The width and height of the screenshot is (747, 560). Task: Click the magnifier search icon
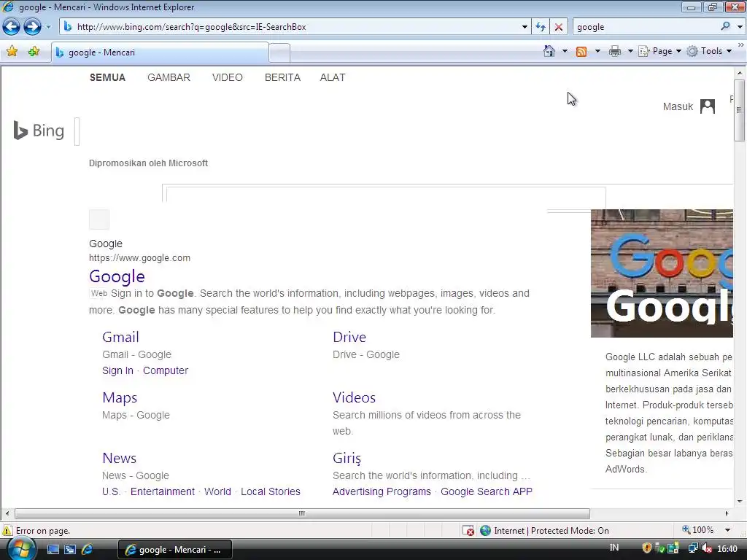[725, 27]
